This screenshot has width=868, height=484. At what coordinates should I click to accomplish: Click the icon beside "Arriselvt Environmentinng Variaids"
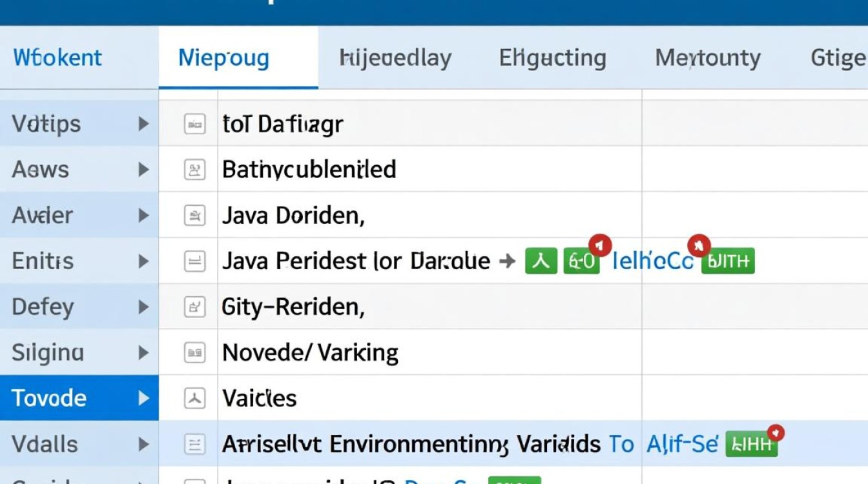tap(194, 444)
